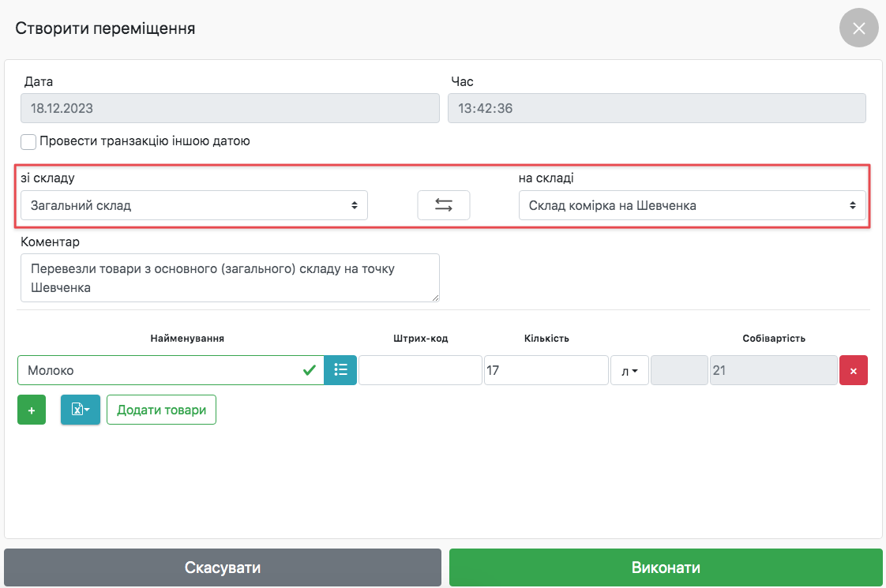The image size is (886, 588).
Task: Delete the Молоко row with red x
Action: click(x=853, y=370)
